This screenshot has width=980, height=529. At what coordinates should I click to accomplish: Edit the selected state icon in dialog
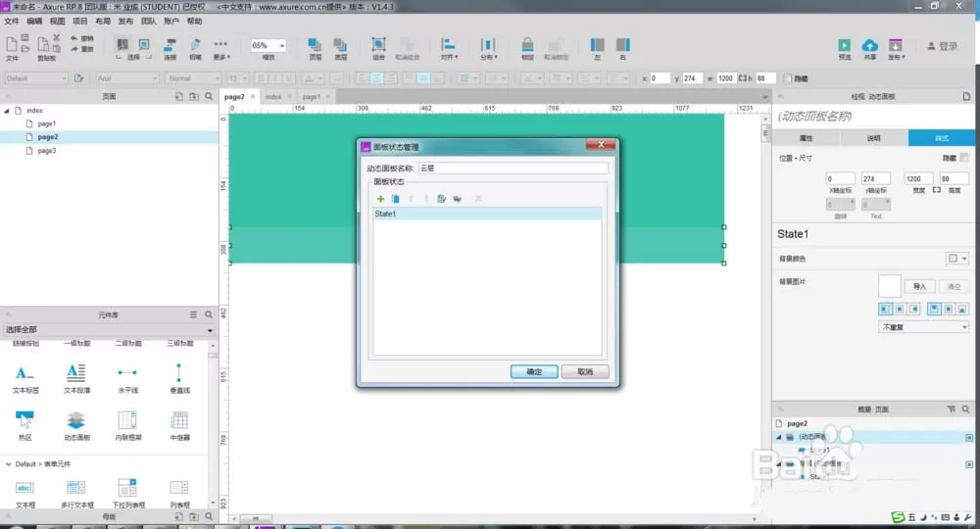pos(441,199)
